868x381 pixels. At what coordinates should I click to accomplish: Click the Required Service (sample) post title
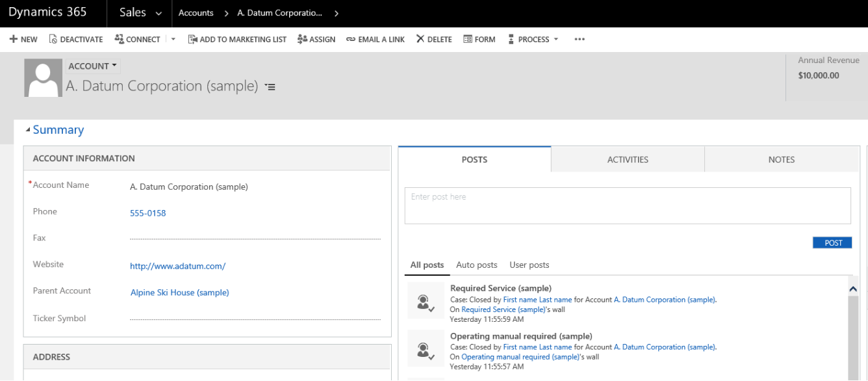(x=501, y=289)
